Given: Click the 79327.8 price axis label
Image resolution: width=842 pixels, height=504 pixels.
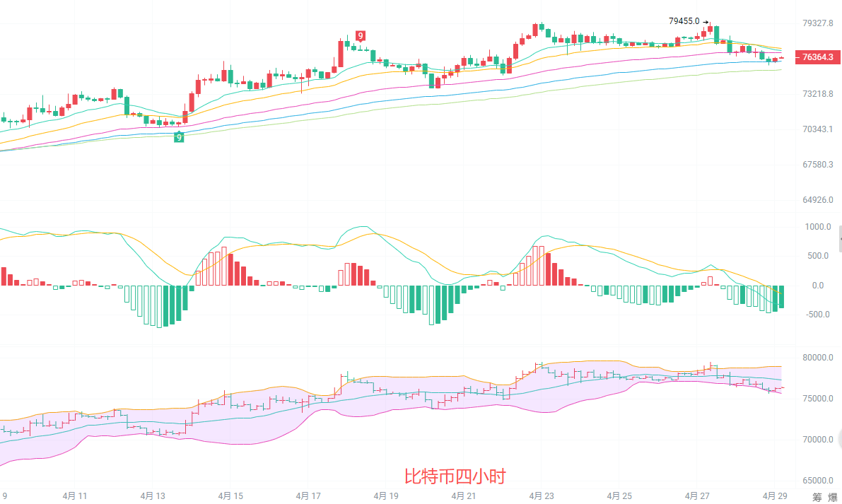Looking at the screenshot, I should [x=817, y=23].
